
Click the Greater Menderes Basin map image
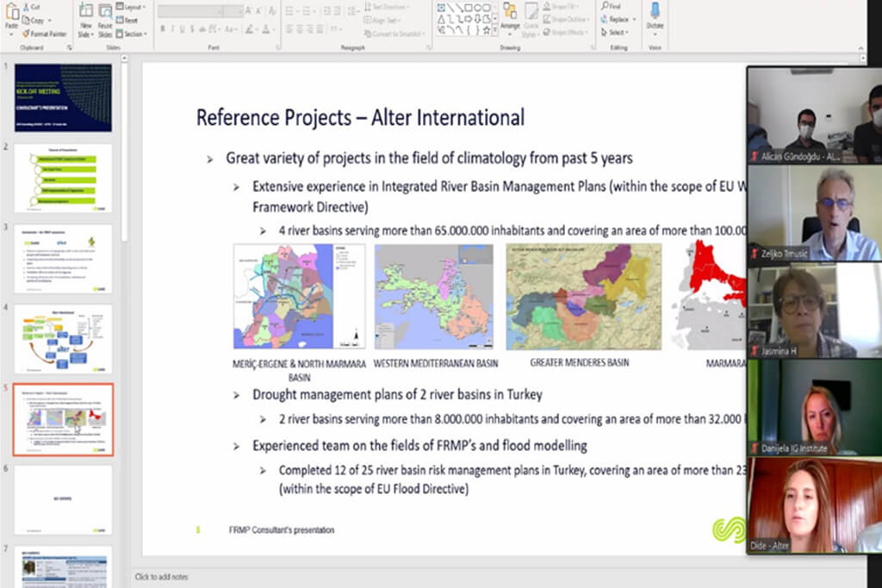[x=583, y=296]
